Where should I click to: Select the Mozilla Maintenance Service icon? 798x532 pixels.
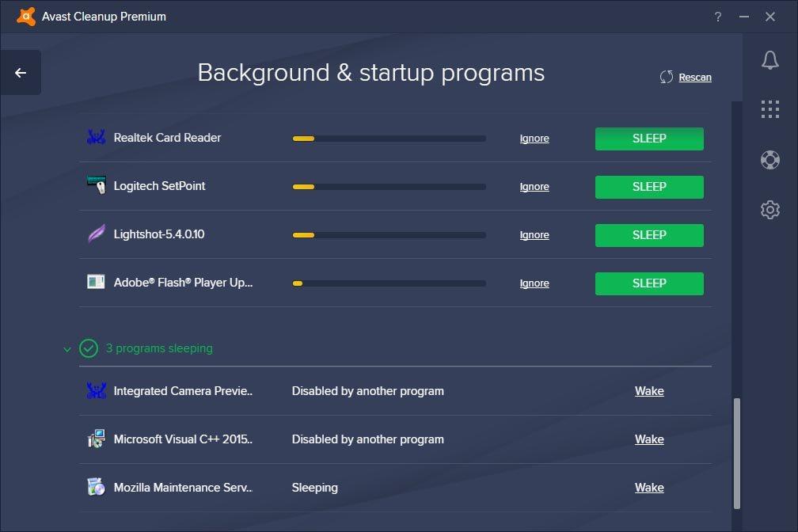point(95,488)
